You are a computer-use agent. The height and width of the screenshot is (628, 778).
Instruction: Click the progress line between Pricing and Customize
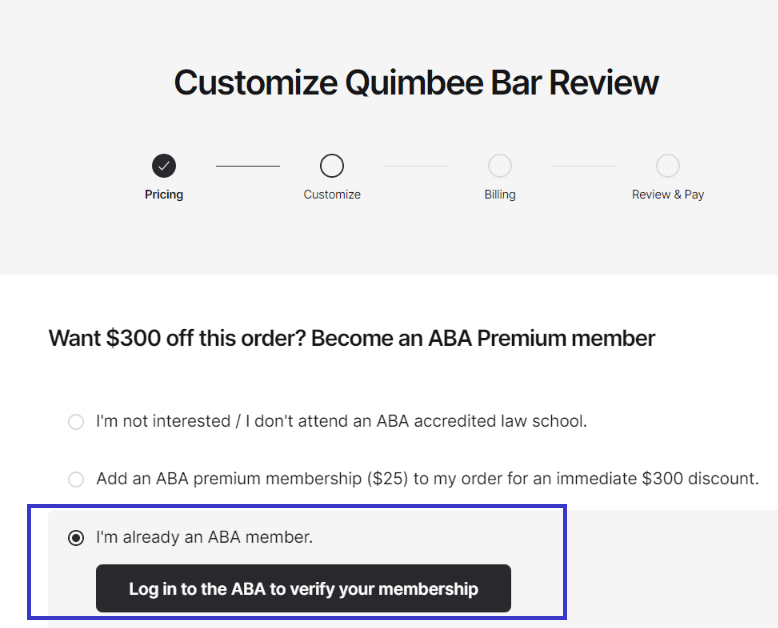[248, 166]
